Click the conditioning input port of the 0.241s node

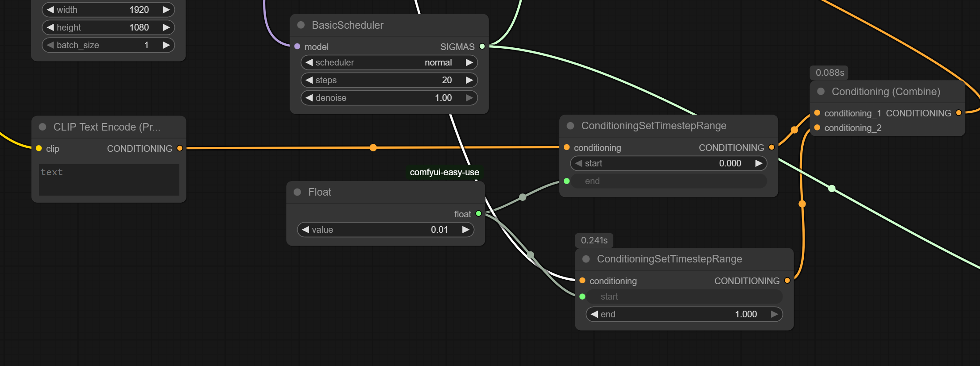582,281
